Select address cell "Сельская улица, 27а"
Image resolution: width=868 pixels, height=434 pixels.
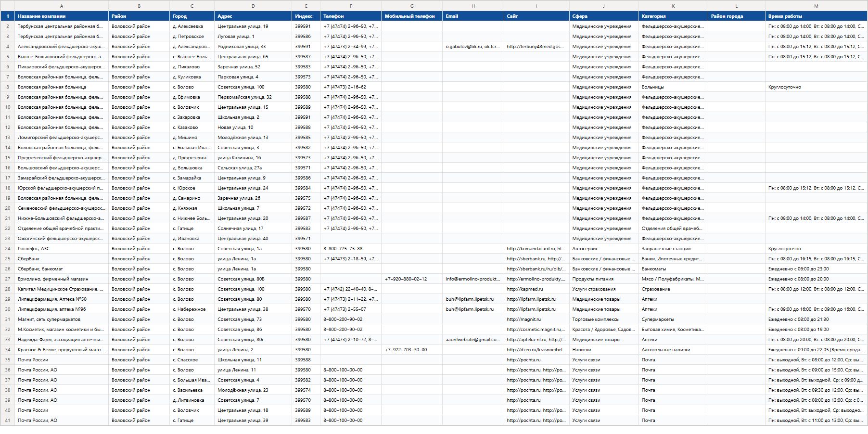pos(253,168)
